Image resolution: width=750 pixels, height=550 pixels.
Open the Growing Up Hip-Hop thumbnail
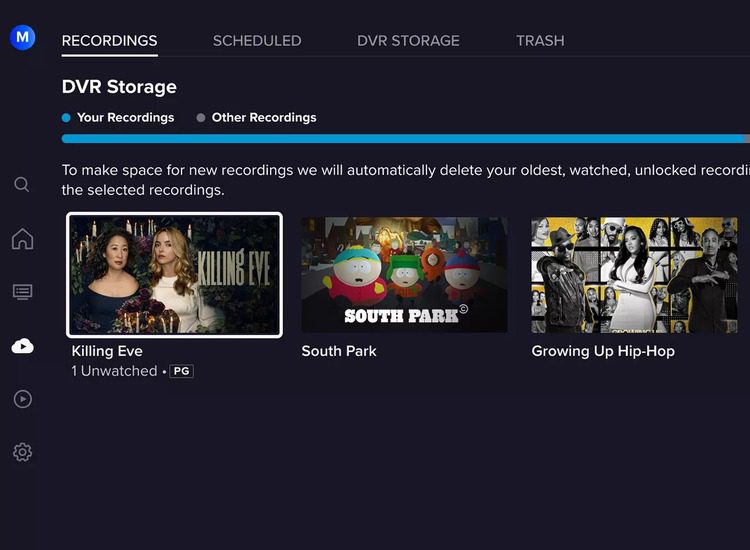click(x=634, y=275)
